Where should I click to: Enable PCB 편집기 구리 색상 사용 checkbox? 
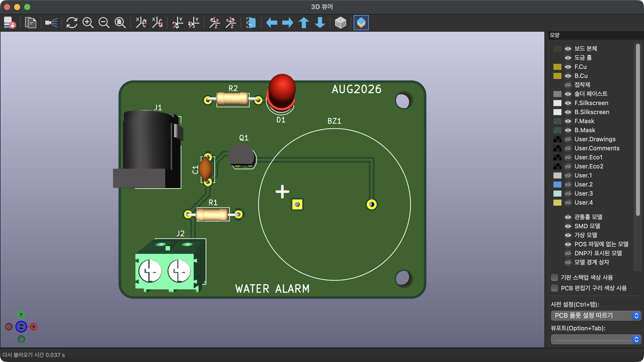554,288
